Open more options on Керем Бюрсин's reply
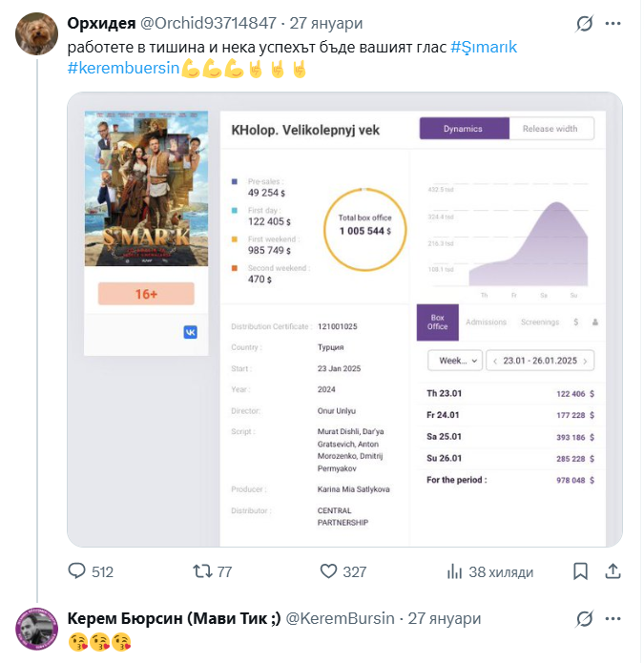Viewport: 644px width, 663px height. tap(615, 618)
